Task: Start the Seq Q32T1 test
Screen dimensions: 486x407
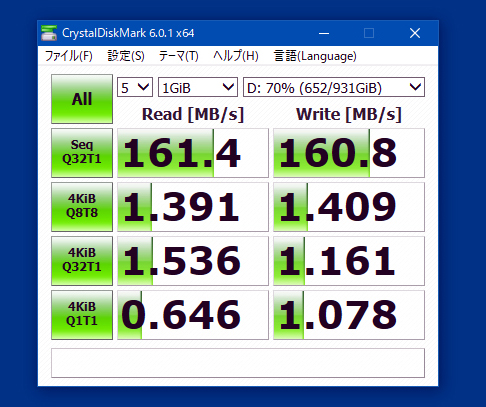Action: 82,153
